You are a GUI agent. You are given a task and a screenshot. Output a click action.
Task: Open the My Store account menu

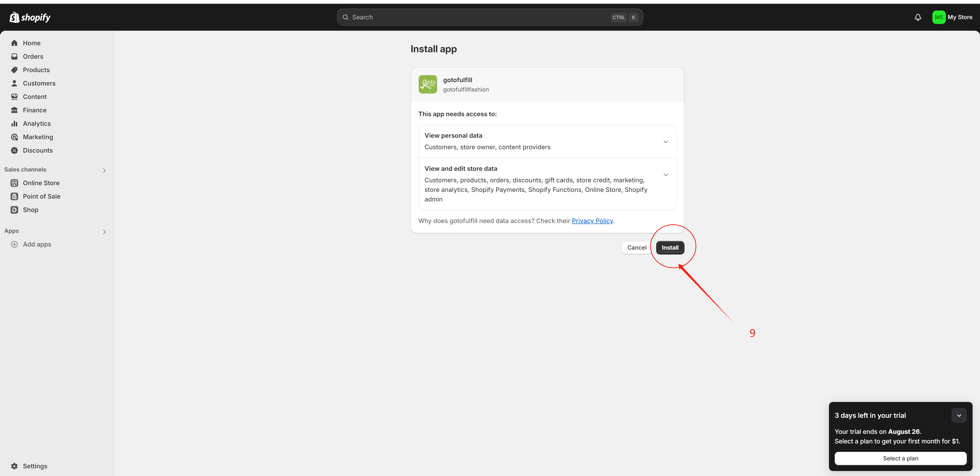coord(952,17)
